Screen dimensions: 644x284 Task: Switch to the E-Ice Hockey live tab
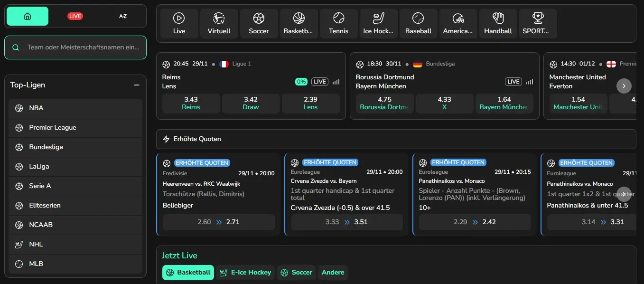point(245,273)
